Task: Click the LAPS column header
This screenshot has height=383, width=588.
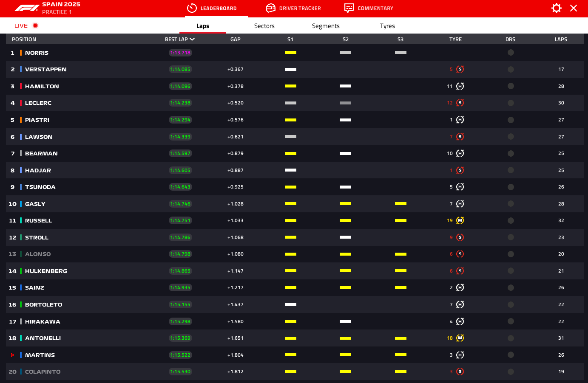Action: coord(561,39)
